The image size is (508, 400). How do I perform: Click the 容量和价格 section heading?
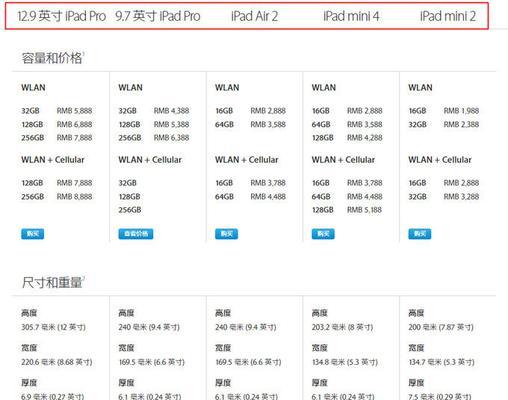click(52, 58)
